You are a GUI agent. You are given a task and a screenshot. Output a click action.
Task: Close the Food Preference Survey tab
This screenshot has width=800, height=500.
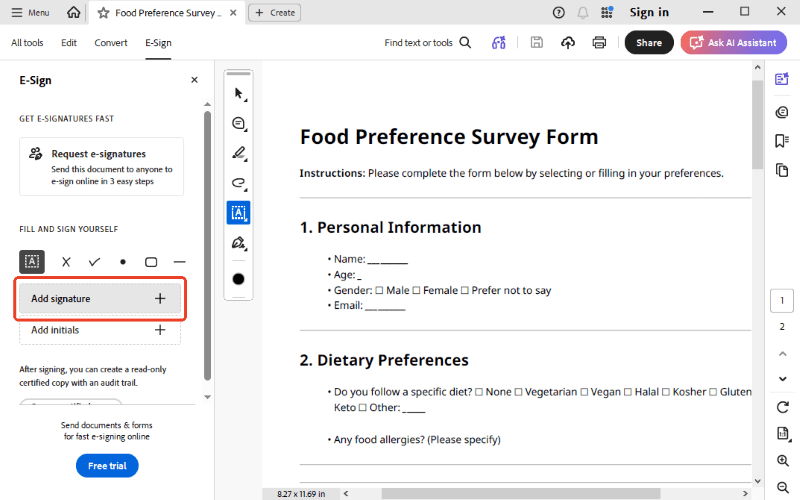[x=233, y=13]
